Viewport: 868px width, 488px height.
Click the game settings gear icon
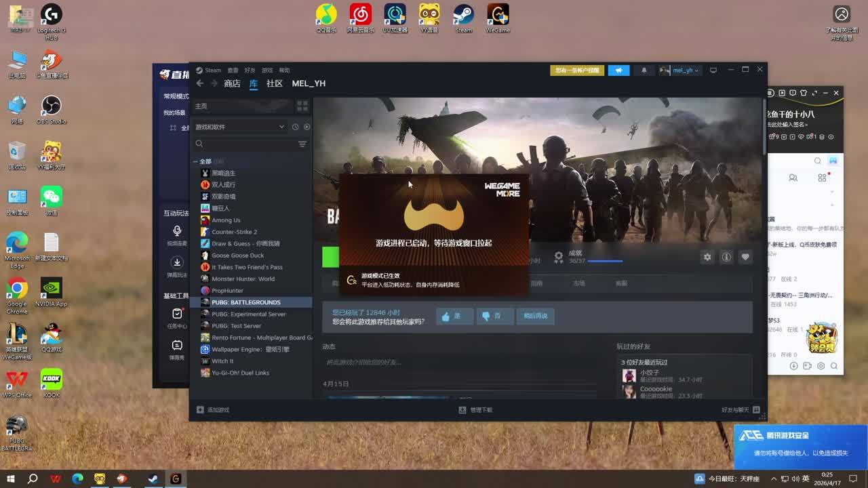pos(707,257)
